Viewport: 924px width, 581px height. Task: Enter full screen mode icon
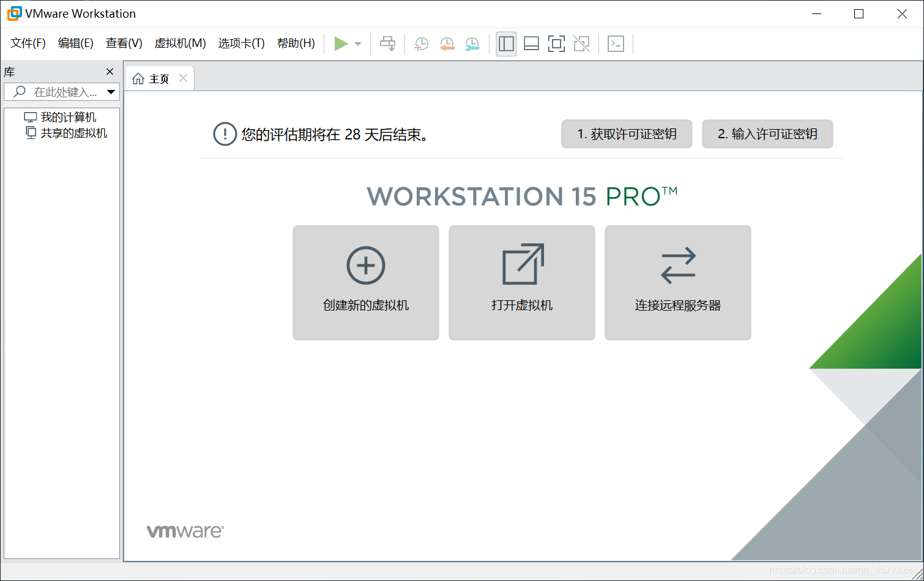point(556,44)
